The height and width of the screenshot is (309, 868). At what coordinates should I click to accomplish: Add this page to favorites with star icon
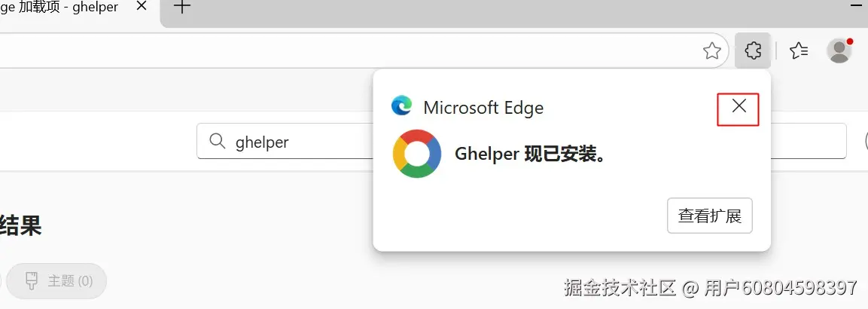[x=711, y=51]
